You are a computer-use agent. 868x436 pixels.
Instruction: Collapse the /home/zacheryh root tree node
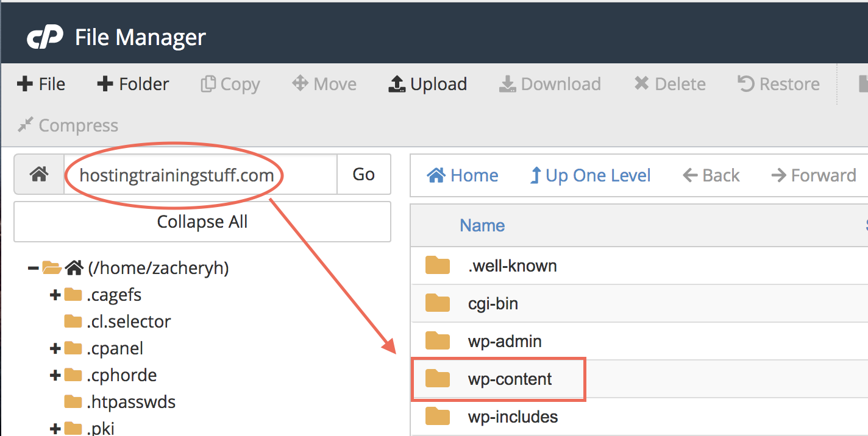tap(34, 268)
